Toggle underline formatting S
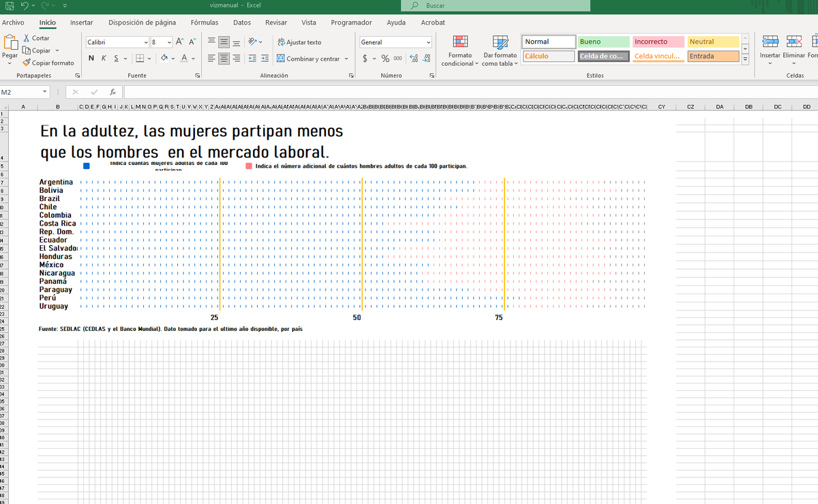This screenshot has height=504, width=818. (x=116, y=59)
